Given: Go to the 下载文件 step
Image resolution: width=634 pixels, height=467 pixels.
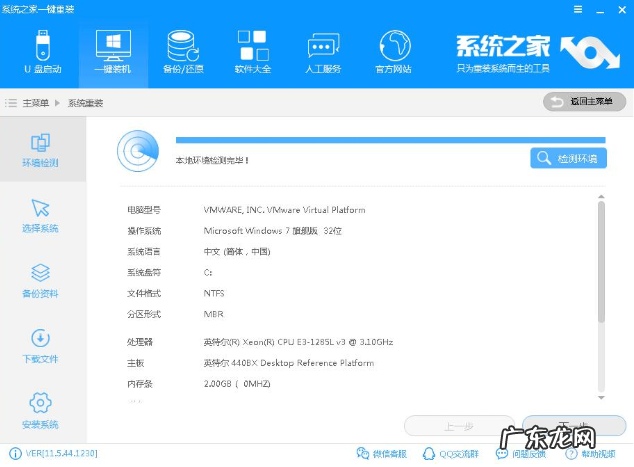Looking at the screenshot, I should [40, 347].
